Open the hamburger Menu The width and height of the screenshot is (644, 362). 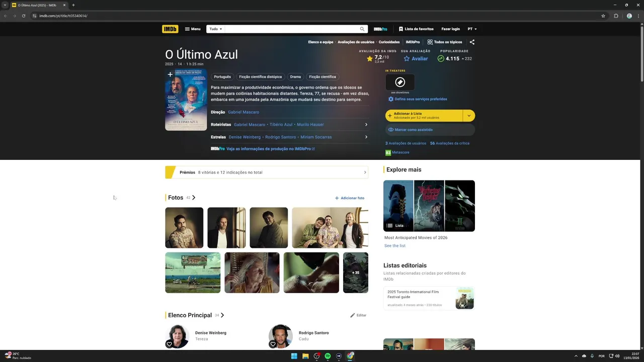[x=193, y=29]
